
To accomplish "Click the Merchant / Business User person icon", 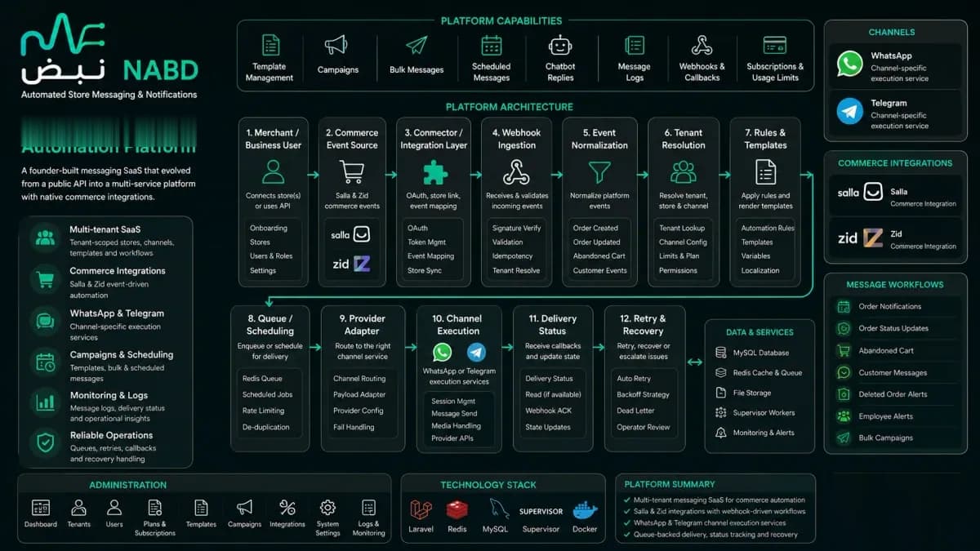I will coord(274,172).
